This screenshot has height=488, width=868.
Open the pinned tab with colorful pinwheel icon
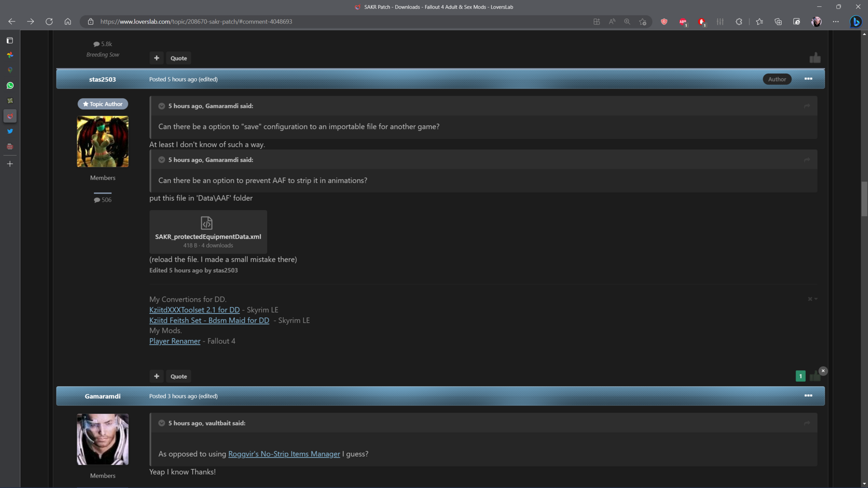point(10,55)
